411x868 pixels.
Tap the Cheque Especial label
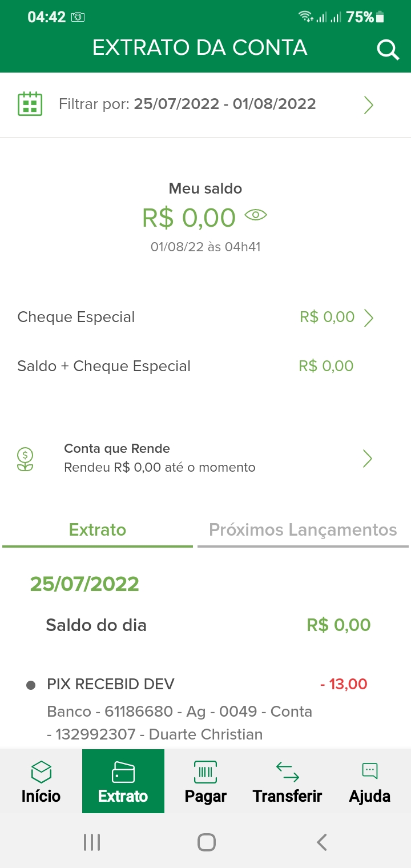pyautogui.click(x=76, y=318)
